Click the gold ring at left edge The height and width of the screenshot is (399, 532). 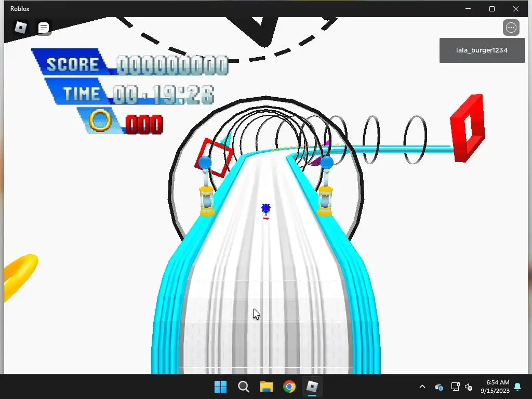click(20, 277)
